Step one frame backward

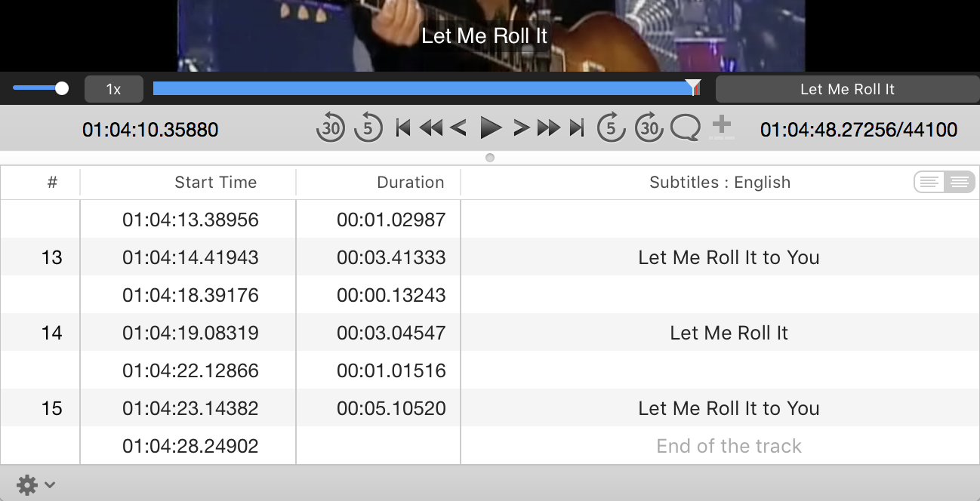458,128
